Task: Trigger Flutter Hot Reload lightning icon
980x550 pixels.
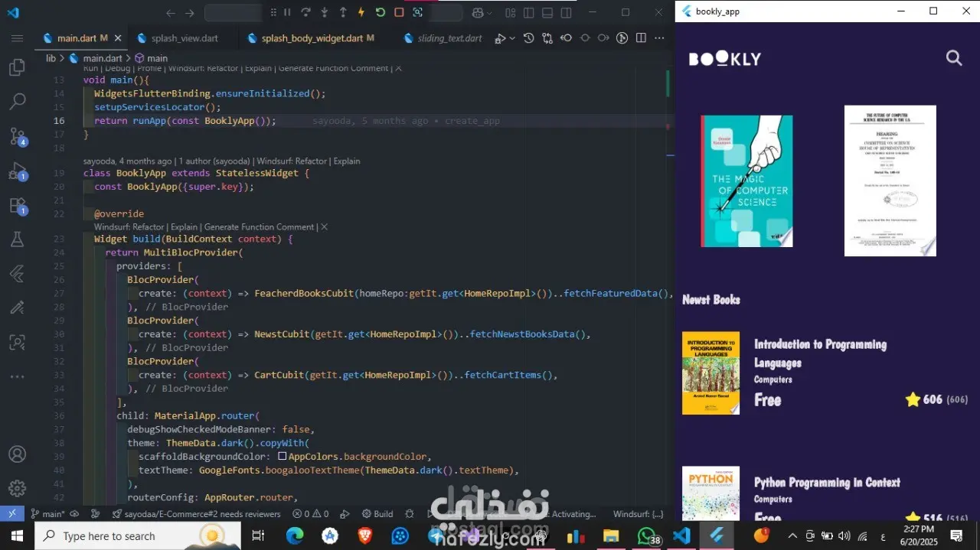Action: click(x=361, y=12)
